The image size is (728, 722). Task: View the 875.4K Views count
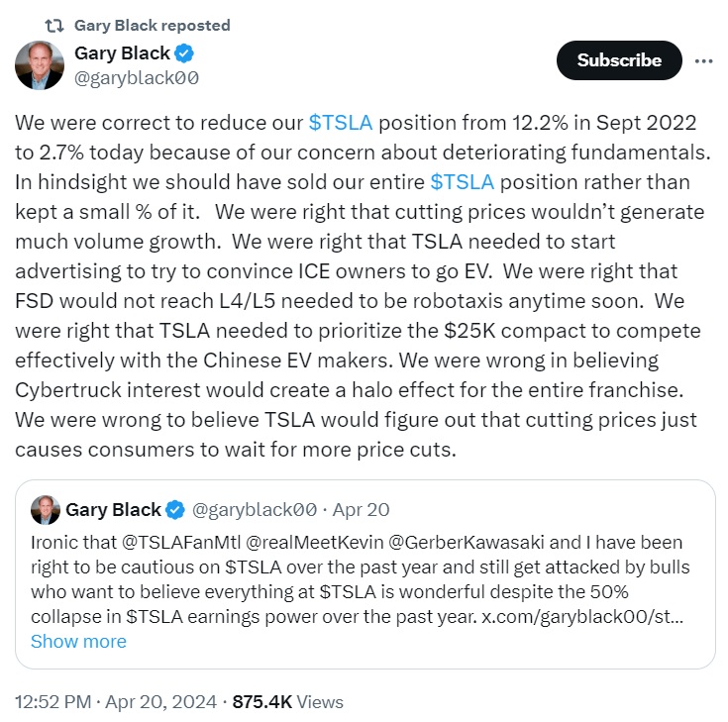287,702
